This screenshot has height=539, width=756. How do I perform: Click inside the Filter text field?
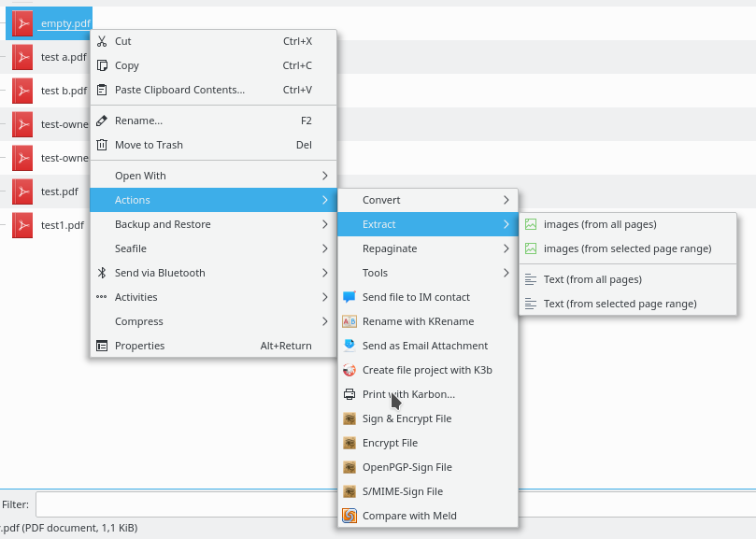pyautogui.click(x=395, y=504)
